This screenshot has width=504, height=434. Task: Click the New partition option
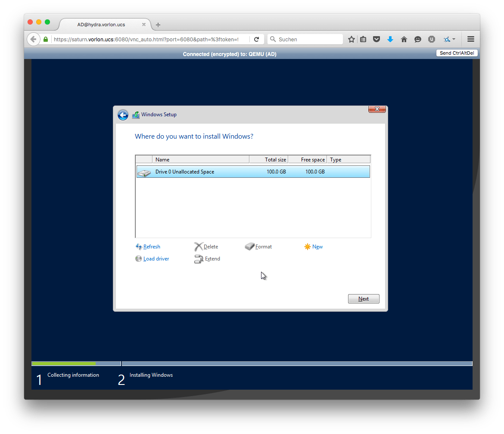[x=317, y=247]
